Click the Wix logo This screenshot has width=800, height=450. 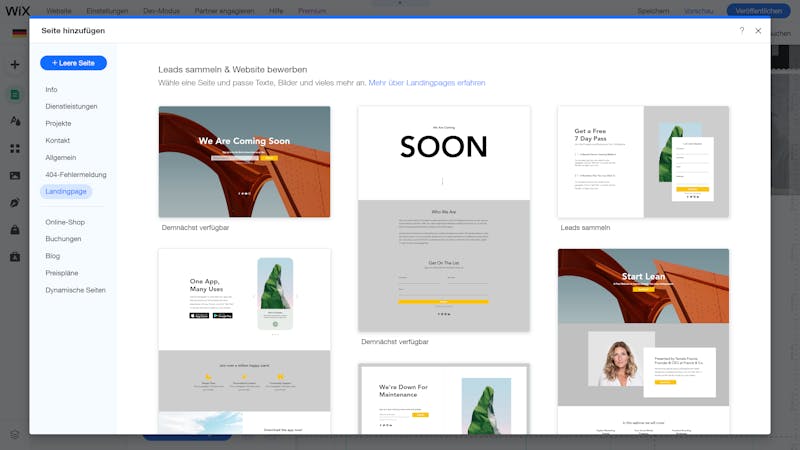tap(18, 11)
